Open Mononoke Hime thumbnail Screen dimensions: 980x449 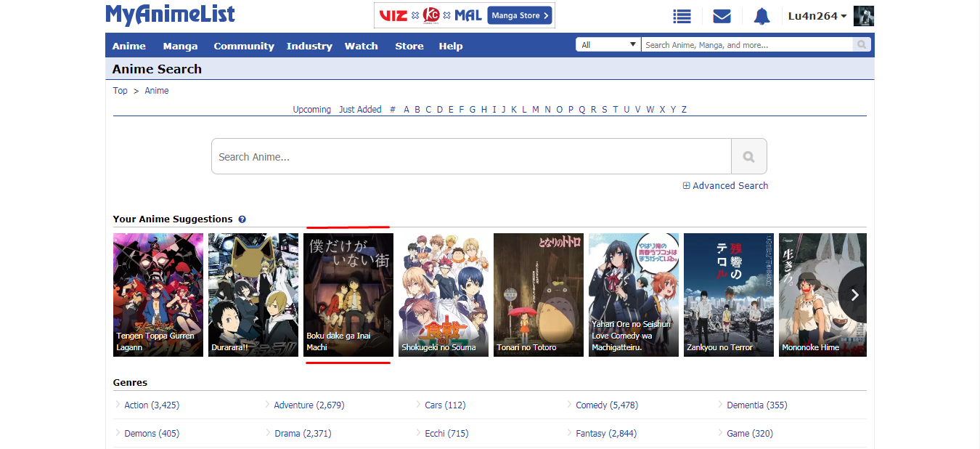pos(822,295)
